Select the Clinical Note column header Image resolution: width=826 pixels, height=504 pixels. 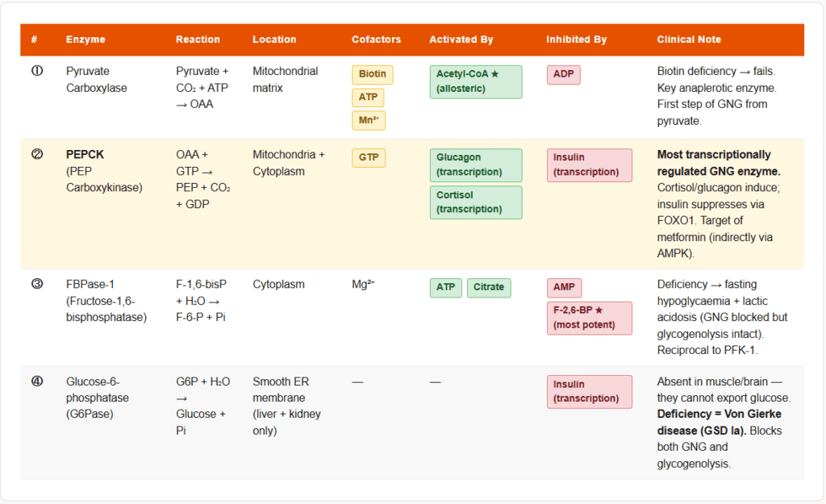tap(689, 40)
